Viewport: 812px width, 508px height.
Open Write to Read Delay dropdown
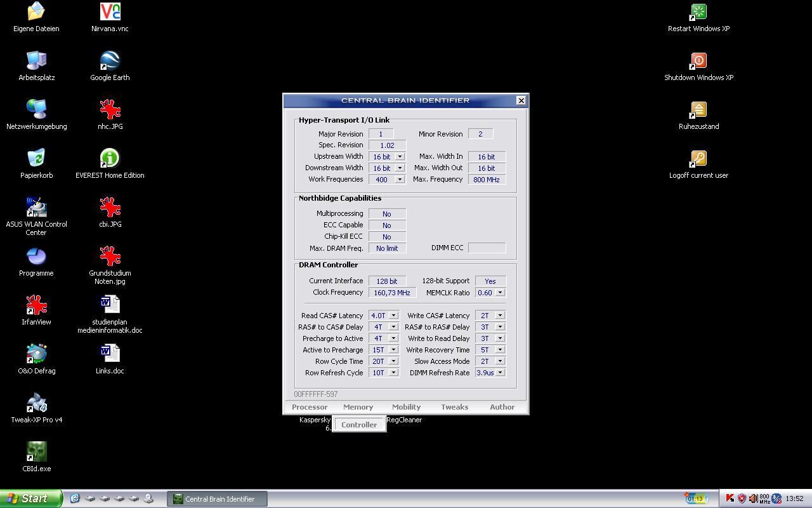pos(500,338)
